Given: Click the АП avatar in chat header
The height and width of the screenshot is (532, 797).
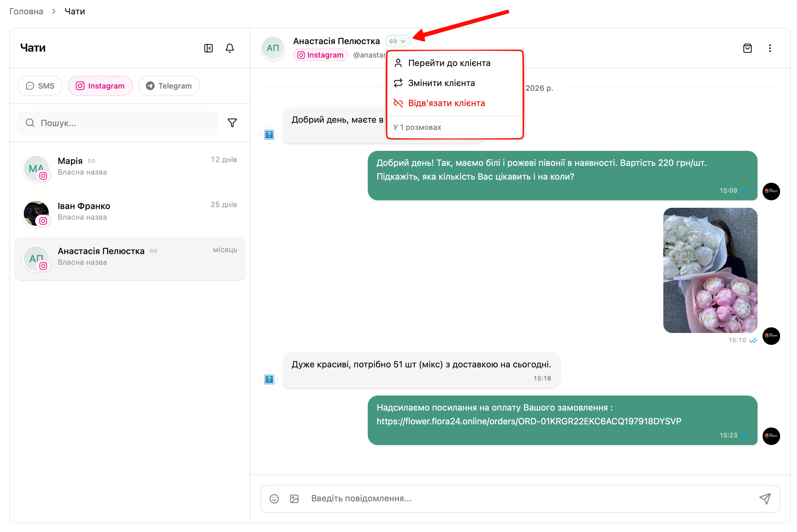Looking at the screenshot, I should pos(273,48).
